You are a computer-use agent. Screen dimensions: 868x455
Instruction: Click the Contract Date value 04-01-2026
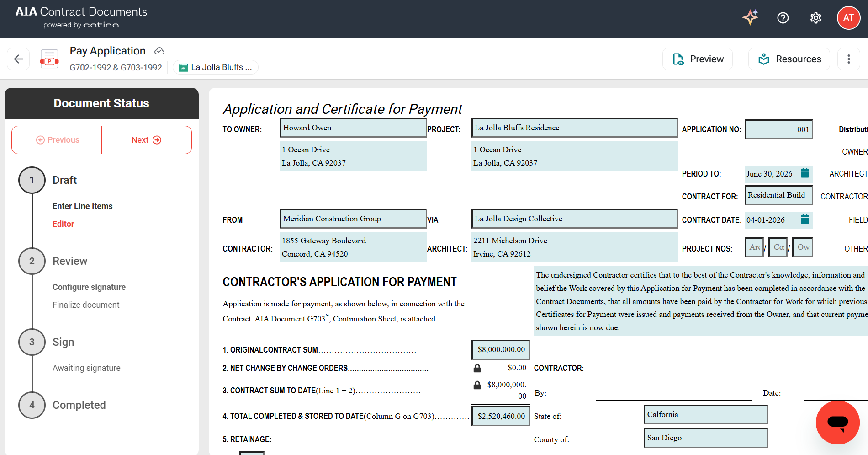766,220
